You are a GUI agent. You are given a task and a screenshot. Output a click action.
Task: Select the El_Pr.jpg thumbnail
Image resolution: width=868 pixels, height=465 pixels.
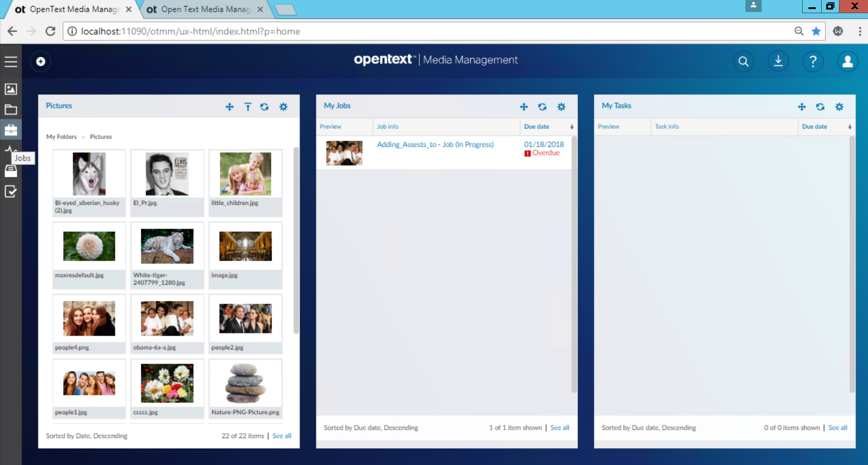click(167, 173)
